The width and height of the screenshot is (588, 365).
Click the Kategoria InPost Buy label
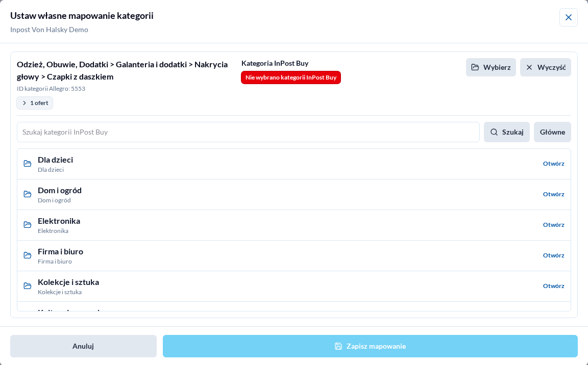tap(275, 63)
